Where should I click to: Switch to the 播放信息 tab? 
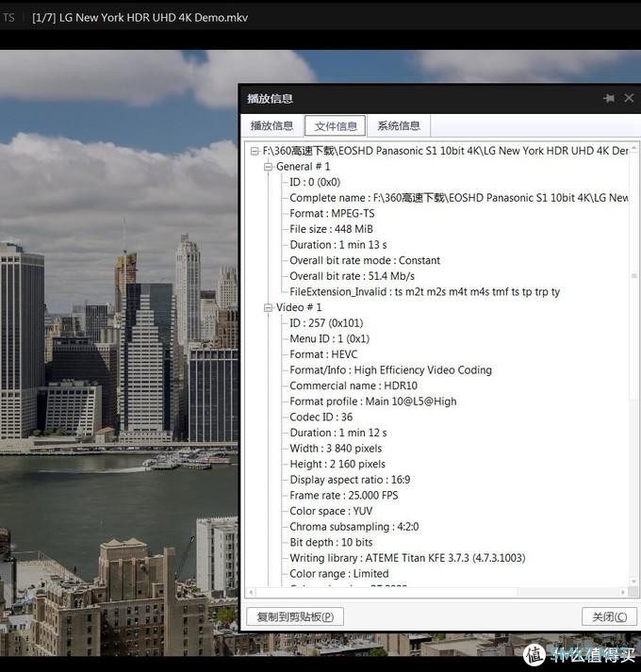(271, 126)
